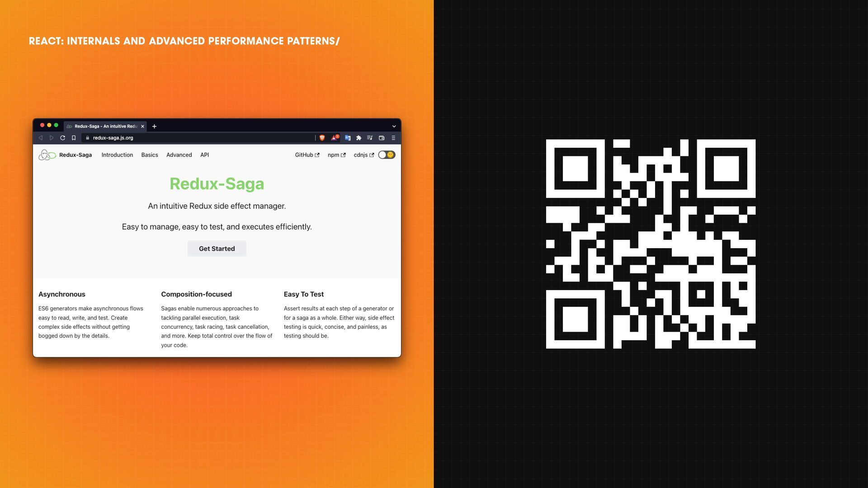Click the translate extension icon

click(x=348, y=138)
